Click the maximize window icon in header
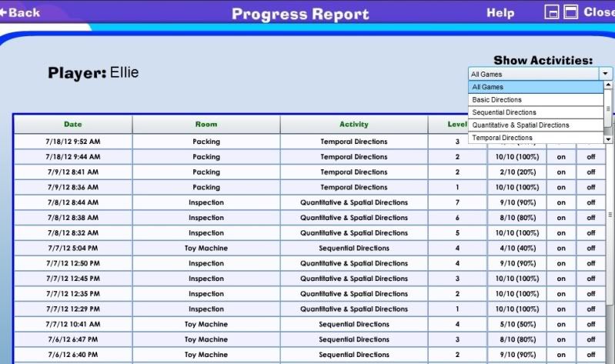This screenshot has height=364, width=615. (570, 12)
